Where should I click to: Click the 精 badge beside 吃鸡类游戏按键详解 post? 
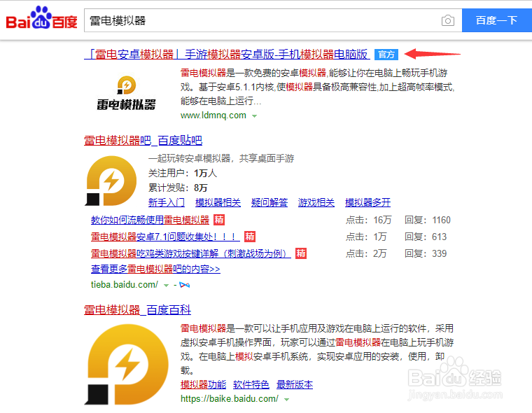[300, 253]
